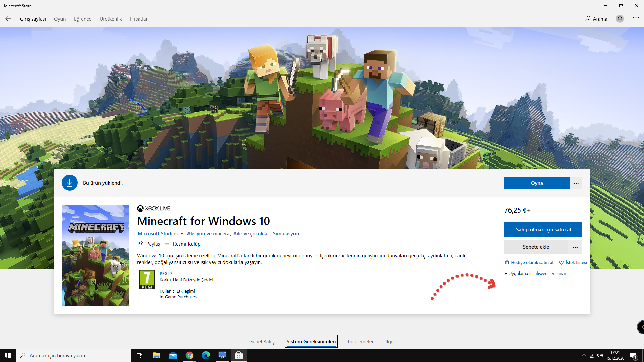The image size is (644, 362).
Task: Click the taskbar search box
Action: (74, 355)
